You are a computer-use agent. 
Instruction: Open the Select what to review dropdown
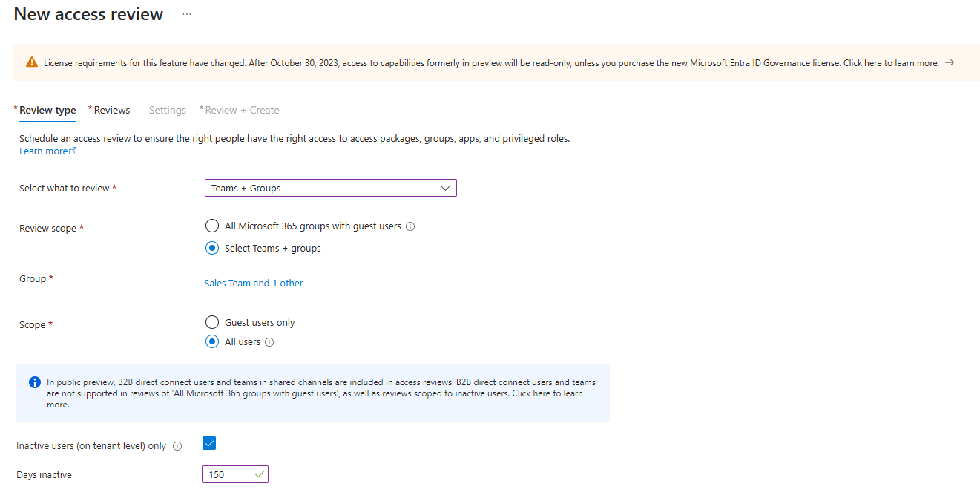pyautogui.click(x=330, y=188)
